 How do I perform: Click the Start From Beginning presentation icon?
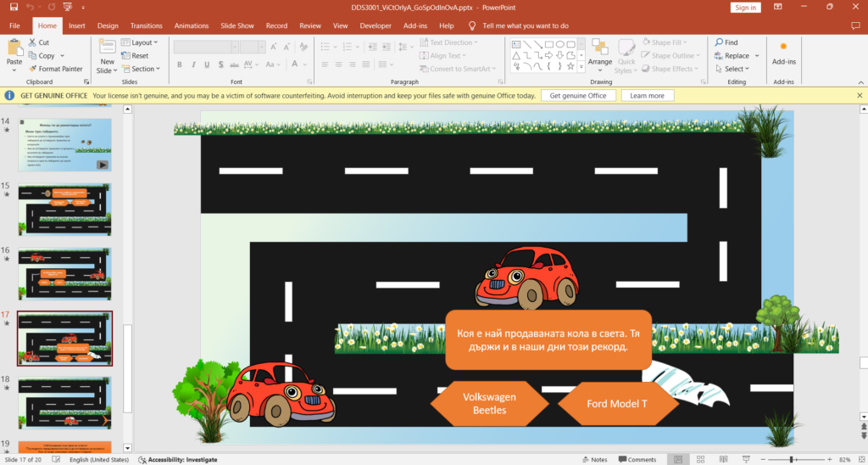click(x=68, y=7)
